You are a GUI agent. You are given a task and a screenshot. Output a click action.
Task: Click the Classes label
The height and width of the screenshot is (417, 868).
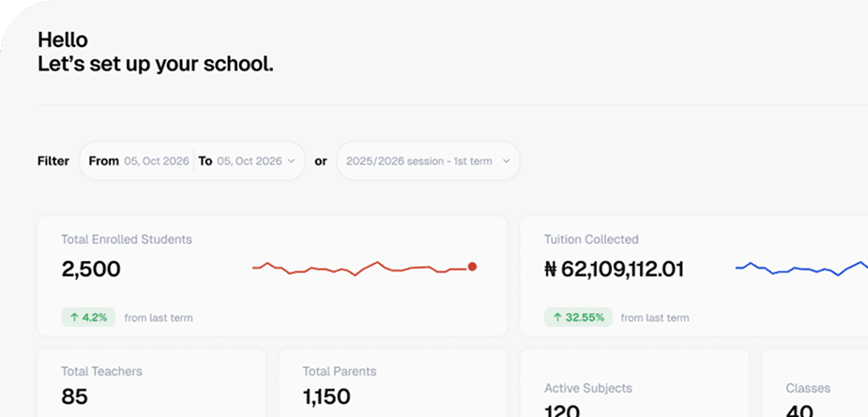pyautogui.click(x=808, y=388)
